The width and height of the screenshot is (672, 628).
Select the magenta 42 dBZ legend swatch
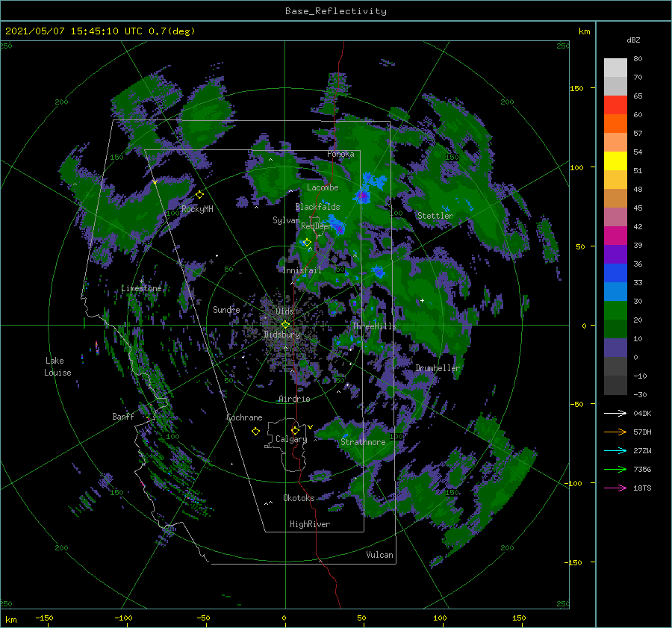click(x=615, y=235)
